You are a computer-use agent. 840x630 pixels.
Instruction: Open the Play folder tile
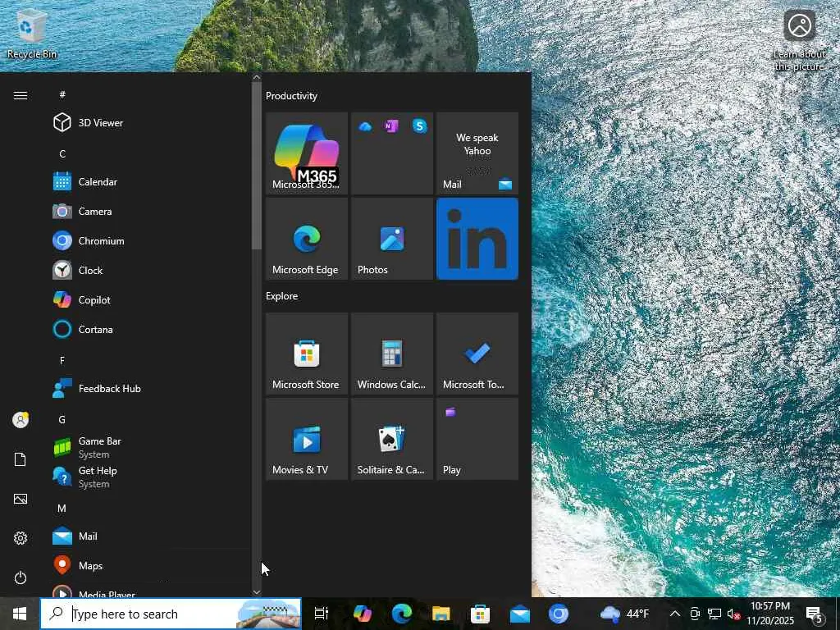pyautogui.click(x=477, y=439)
